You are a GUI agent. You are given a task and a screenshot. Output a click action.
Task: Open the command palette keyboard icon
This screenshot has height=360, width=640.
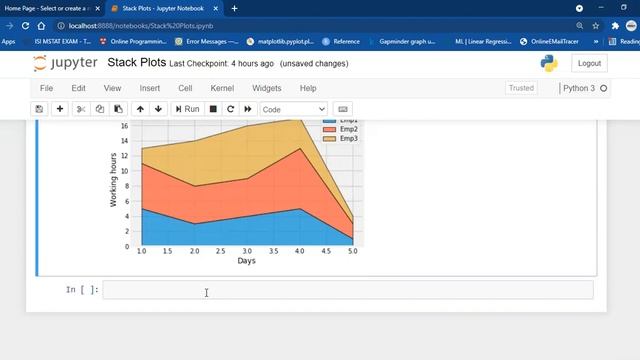pos(343,109)
